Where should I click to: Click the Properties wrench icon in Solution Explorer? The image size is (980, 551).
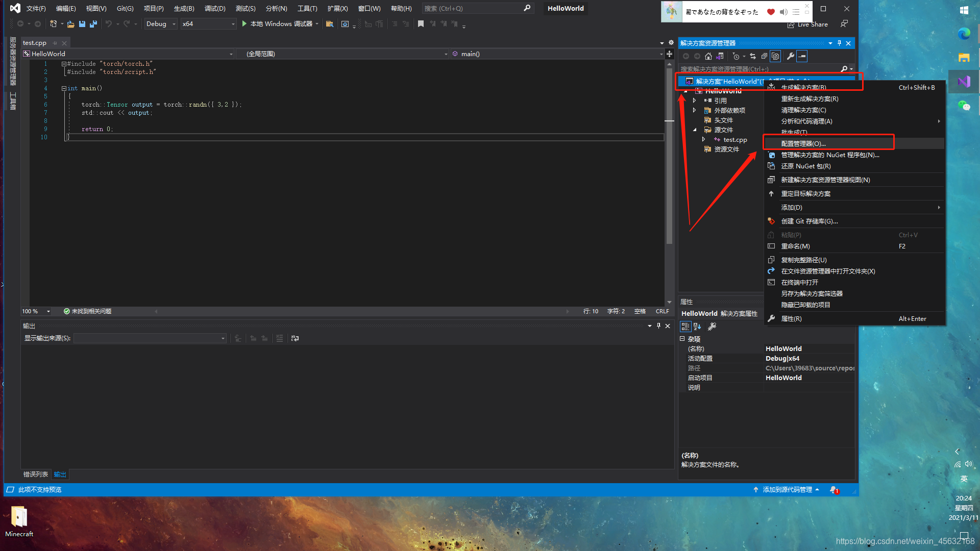pos(791,56)
